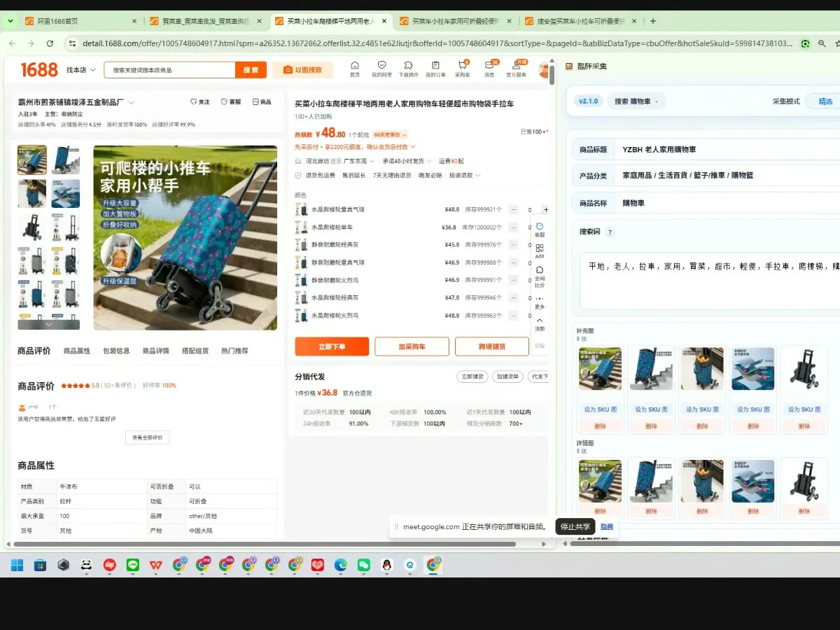This screenshot has height=630, width=840.
Task: Click the 以图搜款 image search button
Action: tap(302, 70)
